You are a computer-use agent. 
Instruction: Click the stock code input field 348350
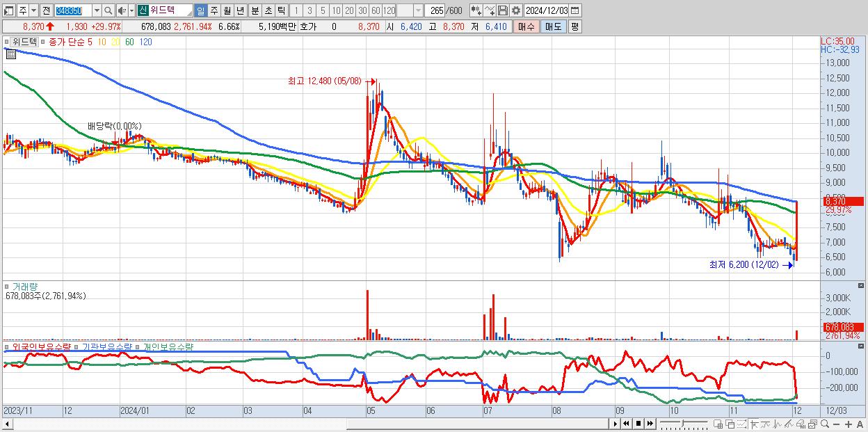click(73, 10)
